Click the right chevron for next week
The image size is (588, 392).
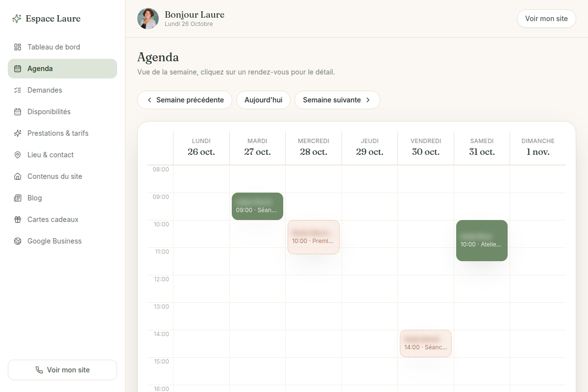pos(368,100)
